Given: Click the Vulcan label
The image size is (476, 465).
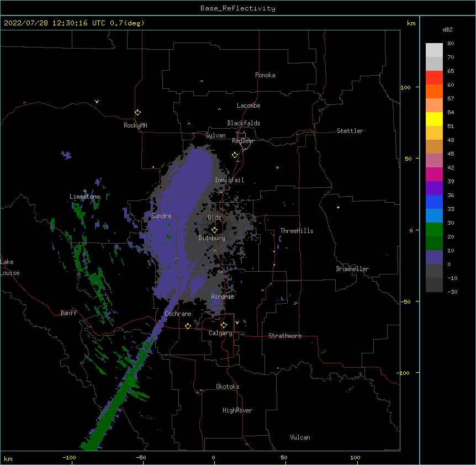Looking at the screenshot, I should click(x=300, y=437).
